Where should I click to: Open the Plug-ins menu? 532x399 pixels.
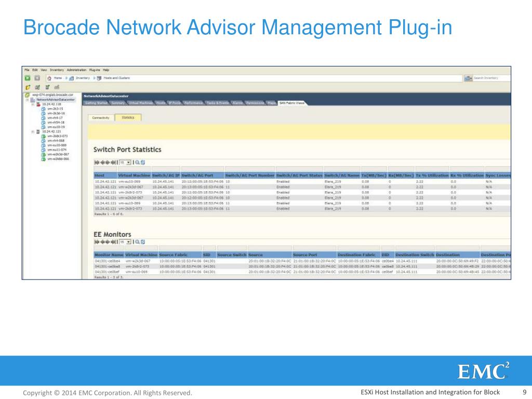click(x=95, y=70)
